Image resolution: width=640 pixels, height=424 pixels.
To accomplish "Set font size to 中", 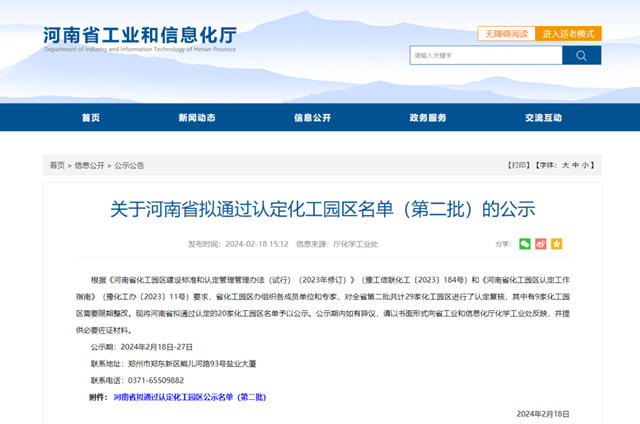I will click(576, 165).
